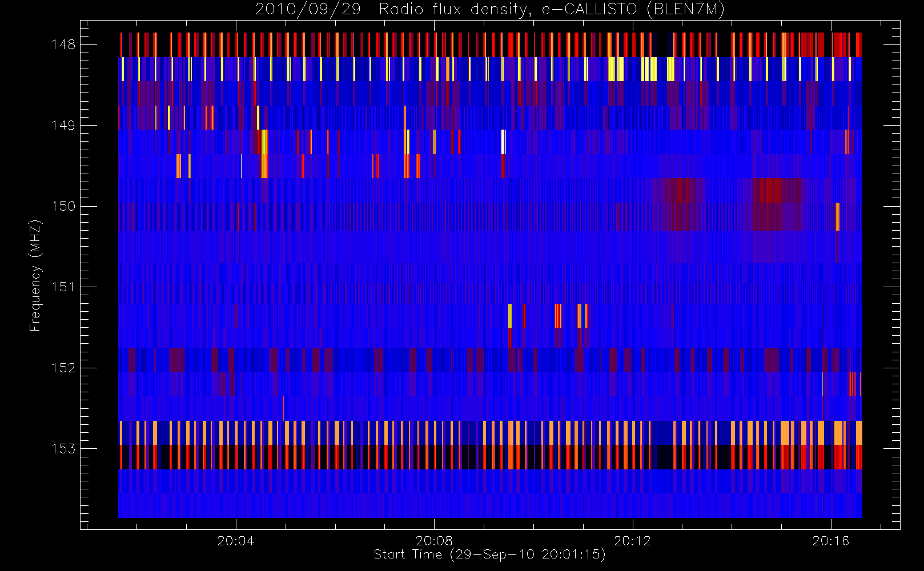Click the 150 frequency tick label
The height and width of the screenshot is (571, 924).
tap(63, 206)
